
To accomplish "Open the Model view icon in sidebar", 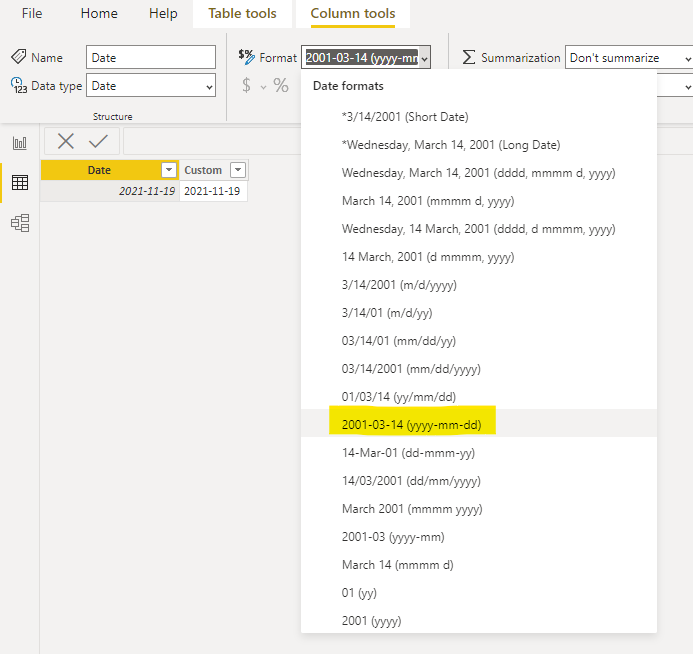I will pyautogui.click(x=20, y=223).
